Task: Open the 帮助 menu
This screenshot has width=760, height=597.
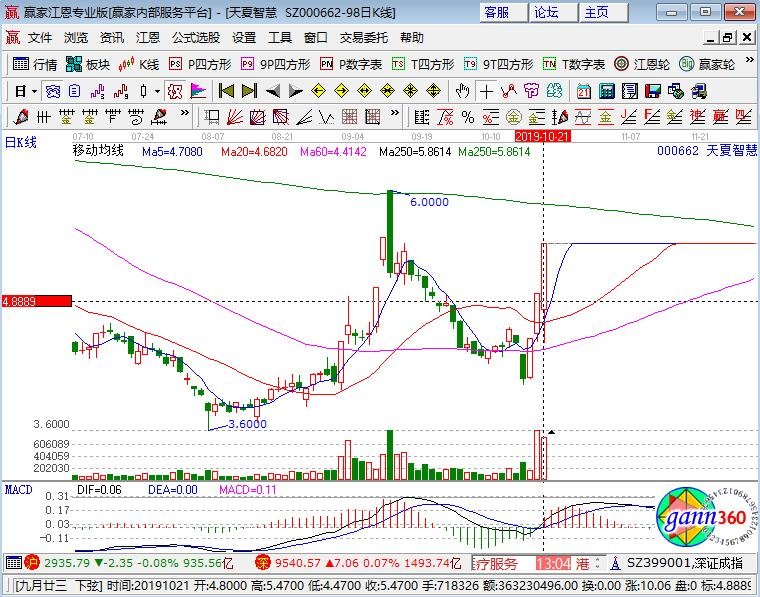Action: click(x=412, y=38)
